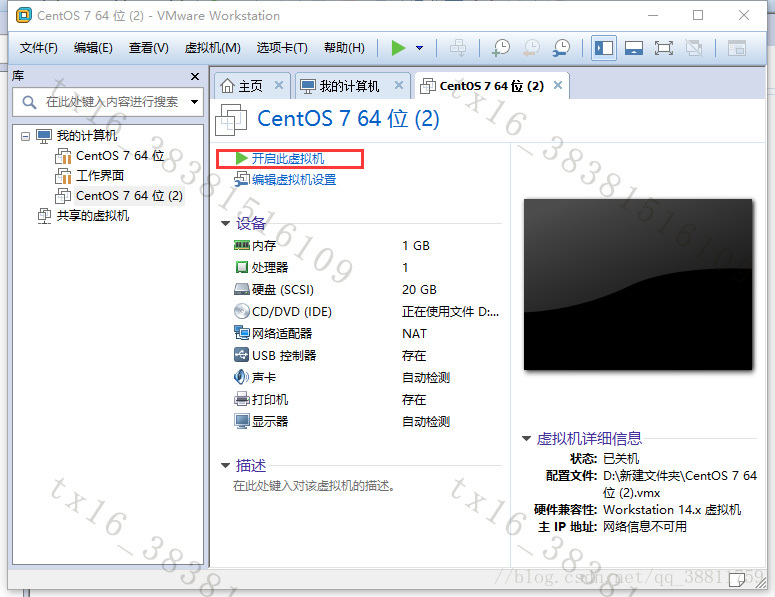Click the revert to snapshot toolbar icon
Image resolution: width=775 pixels, height=597 pixels.
click(x=531, y=48)
